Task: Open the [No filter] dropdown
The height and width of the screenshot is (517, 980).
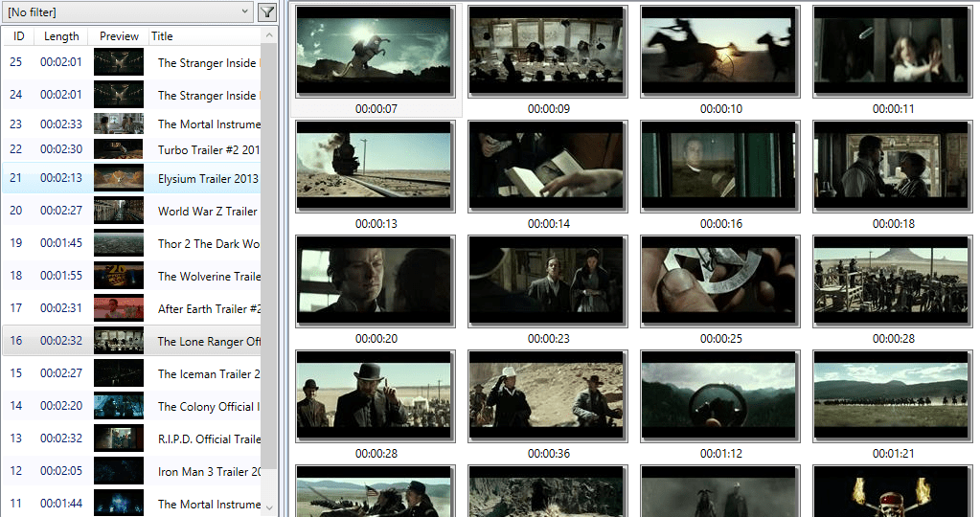Action: pos(127,11)
